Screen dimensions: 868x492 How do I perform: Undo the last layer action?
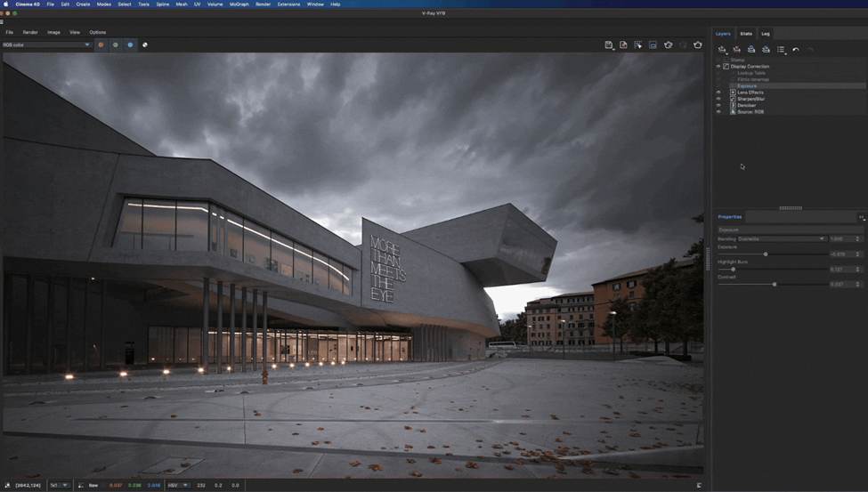(796, 49)
